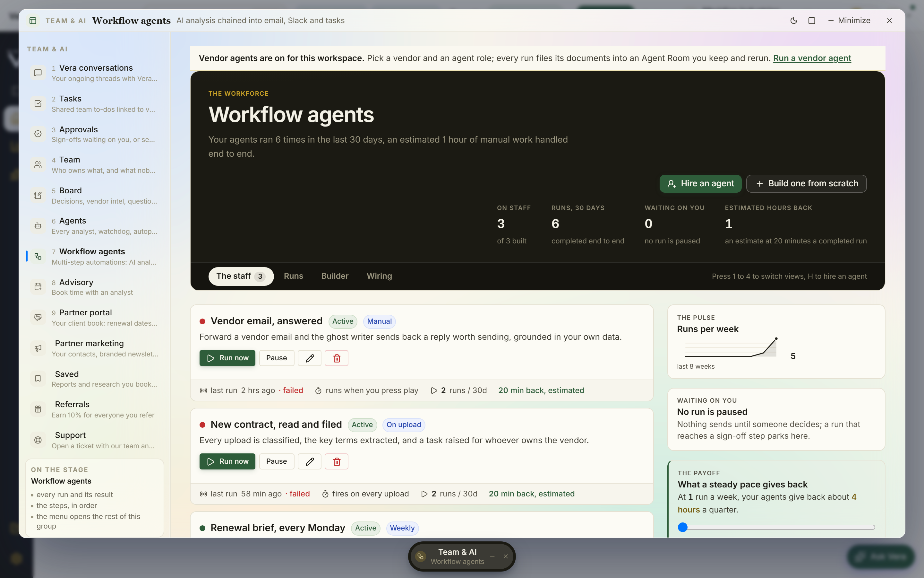Open Team people icon in sidebar
Screen dimensions: 924x578
click(x=38, y=164)
